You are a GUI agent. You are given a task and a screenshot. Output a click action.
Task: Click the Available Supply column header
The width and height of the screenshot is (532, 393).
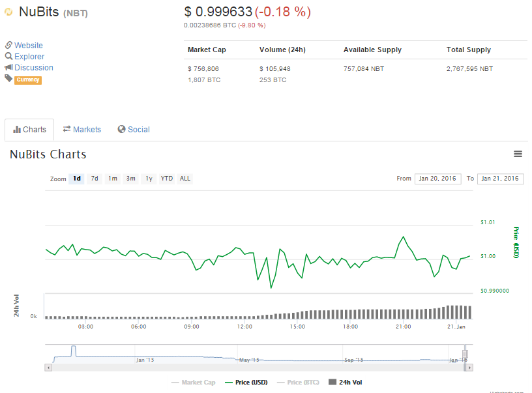tap(372, 50)
